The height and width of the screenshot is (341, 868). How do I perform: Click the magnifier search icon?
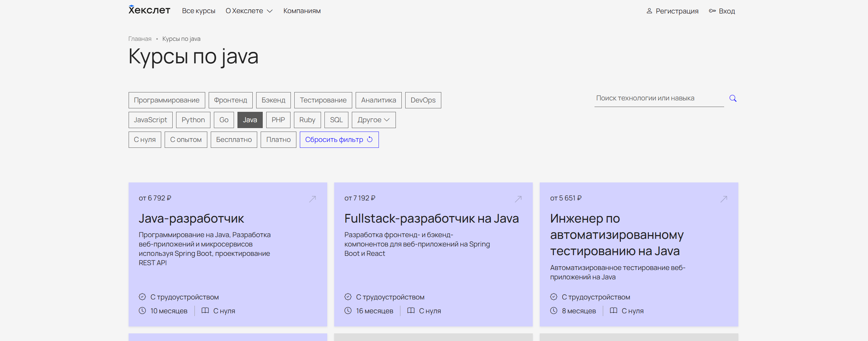733,99
